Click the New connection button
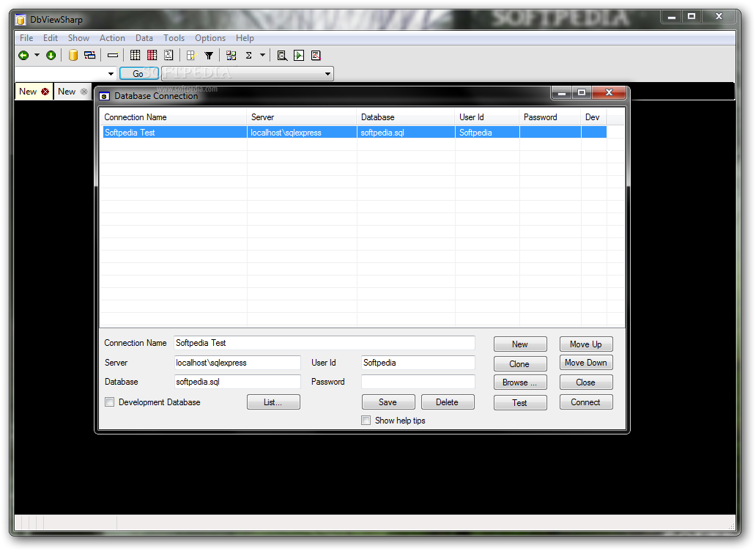 [520, 344]
